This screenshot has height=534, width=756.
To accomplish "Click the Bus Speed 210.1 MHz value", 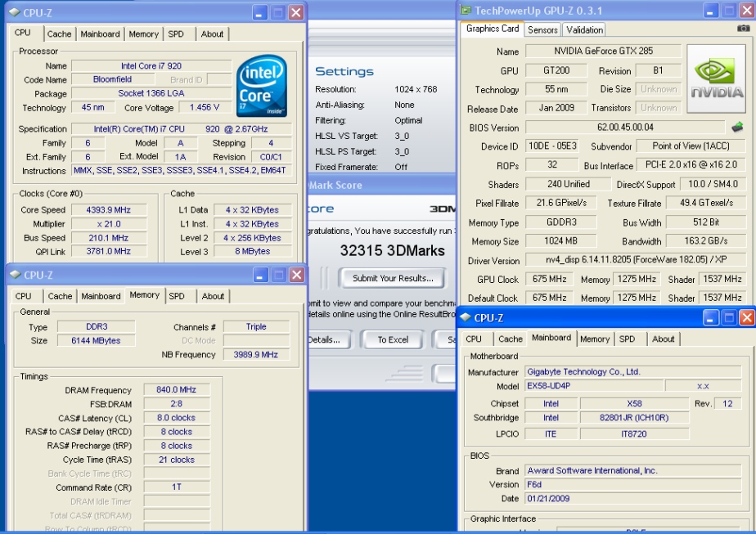I will pos(109,238).
